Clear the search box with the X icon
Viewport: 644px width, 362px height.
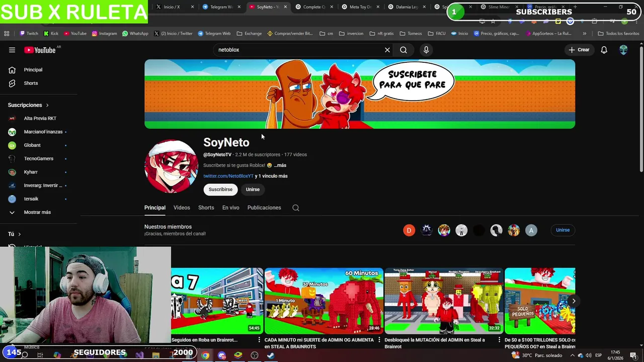[x=387, y=50]
